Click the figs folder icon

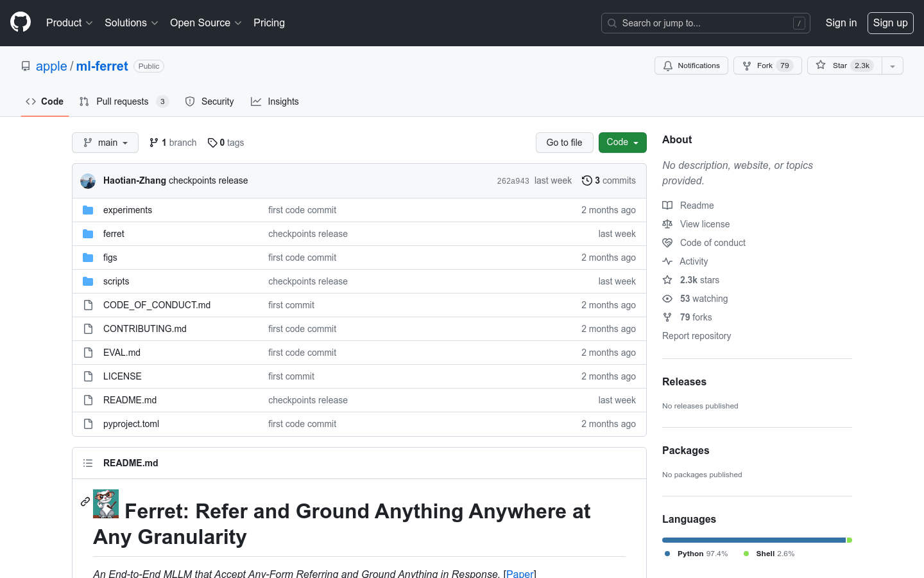[x=88, y=258]
